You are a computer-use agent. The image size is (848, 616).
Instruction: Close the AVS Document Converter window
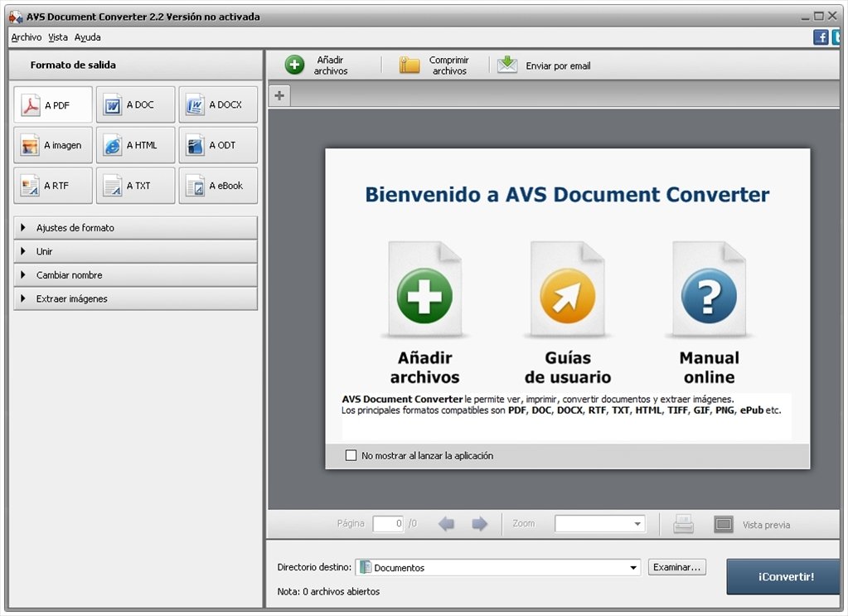pos(832,17)
